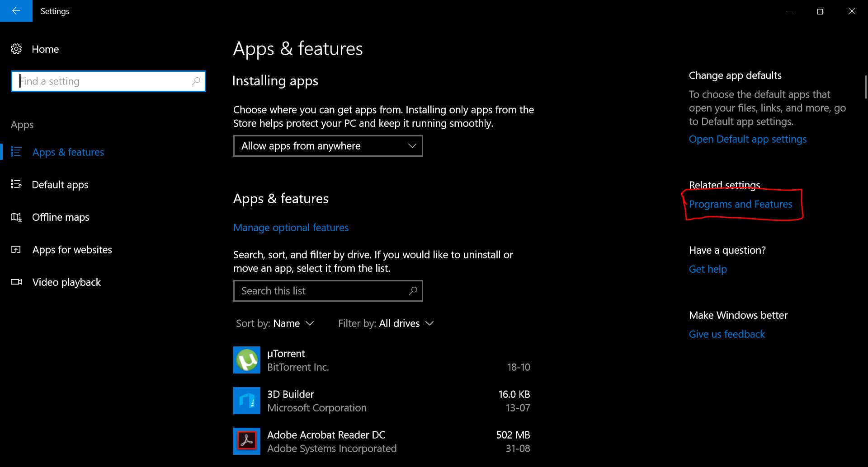Click the Home gear icon
The image size is (868, 467).
16,49
